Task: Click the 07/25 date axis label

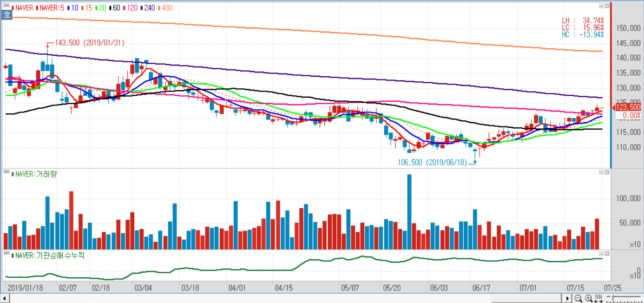Action: (x=612, y=288)
